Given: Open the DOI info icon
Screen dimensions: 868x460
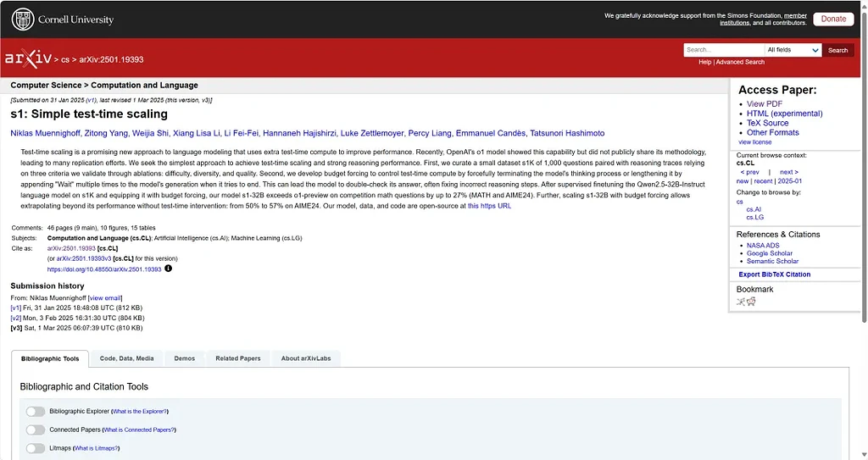Looking at the screenshot, I should coord(168,269).
